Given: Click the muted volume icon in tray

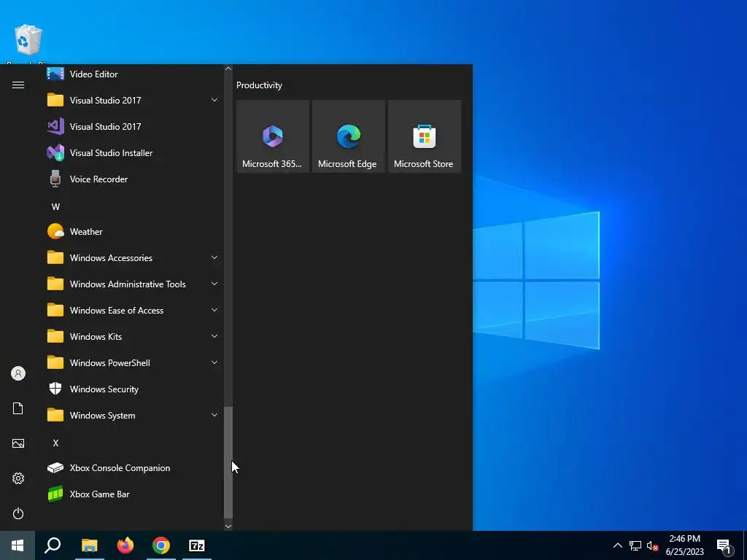Looking at the screenshot, I should pyautogui.click(x=652, y=545).
